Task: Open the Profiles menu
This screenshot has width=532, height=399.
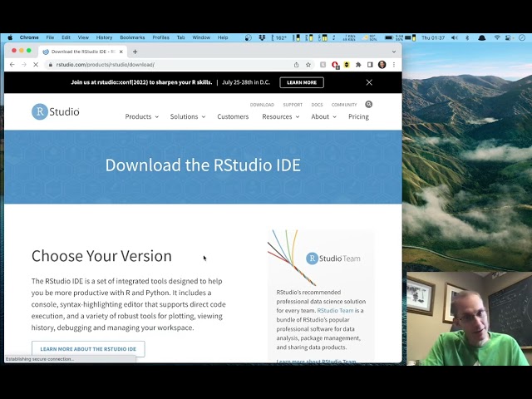Action: 160,37
